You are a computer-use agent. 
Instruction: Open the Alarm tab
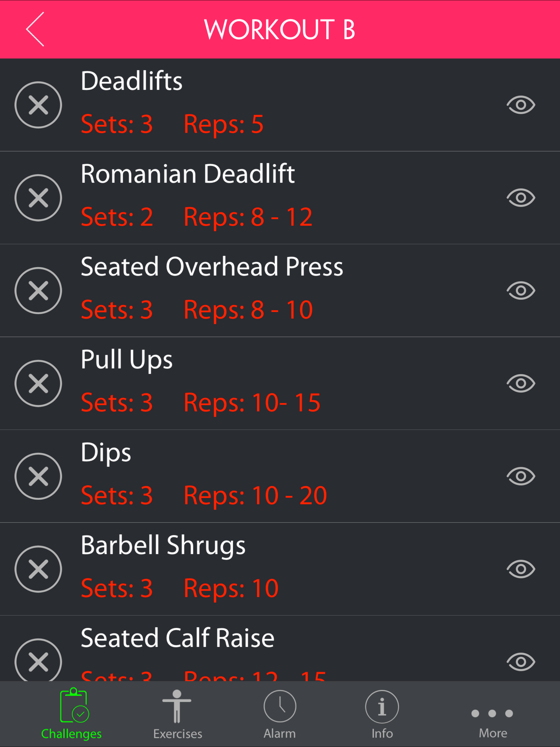280,714
